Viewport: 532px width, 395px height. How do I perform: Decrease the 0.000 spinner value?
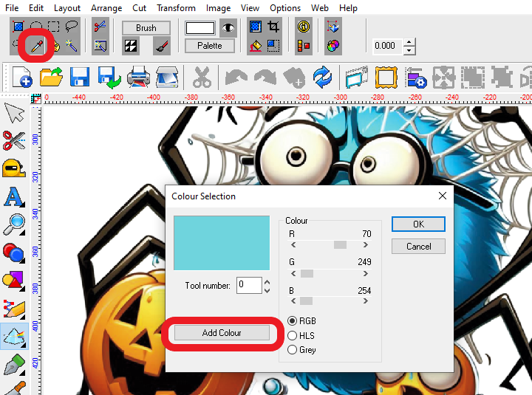click(409, 50)
